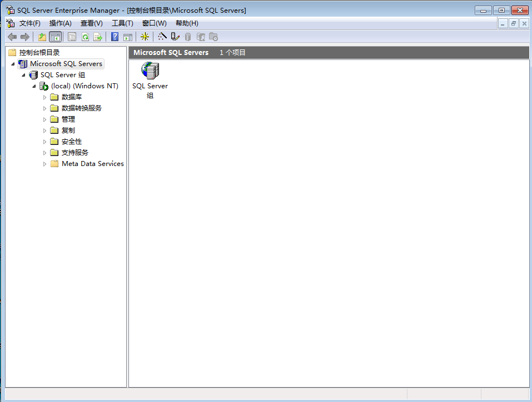Click the 控制台根目录 folder icon
532x402 pixels.
[12, 53]
